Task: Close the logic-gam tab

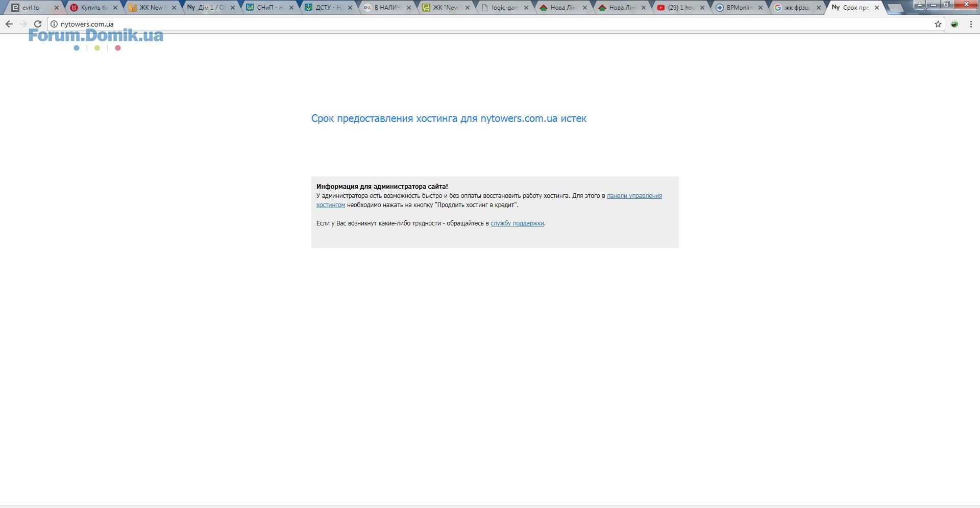Action: coord(526,8)
